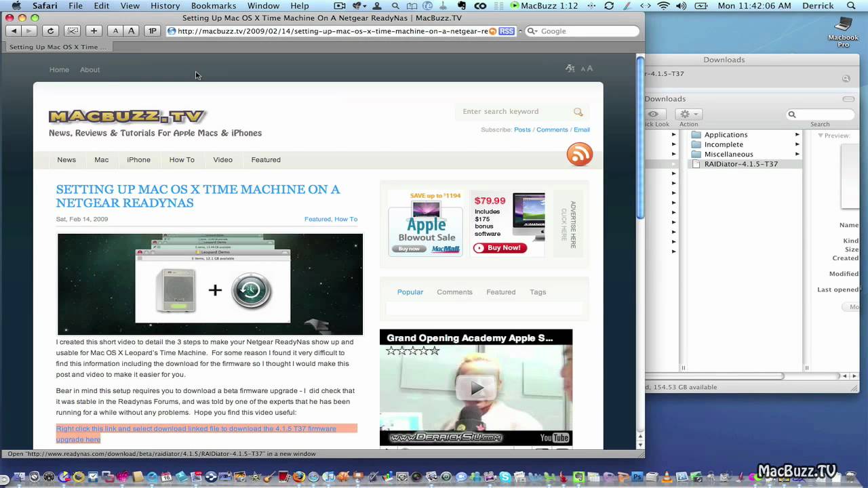
Task: Click the site search magnifier icon
Action: (x=578, y=112)
